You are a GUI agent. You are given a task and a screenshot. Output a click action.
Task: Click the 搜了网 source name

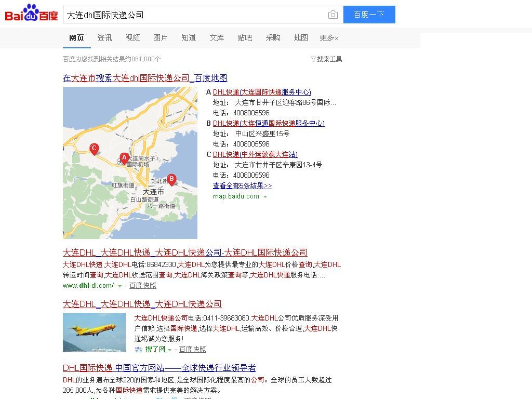point(155,350)
